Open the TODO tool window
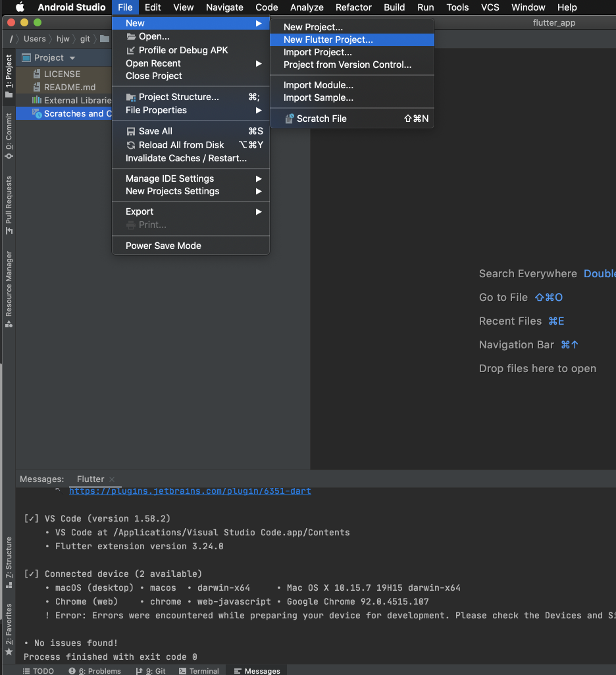 [x=38, y=670]
